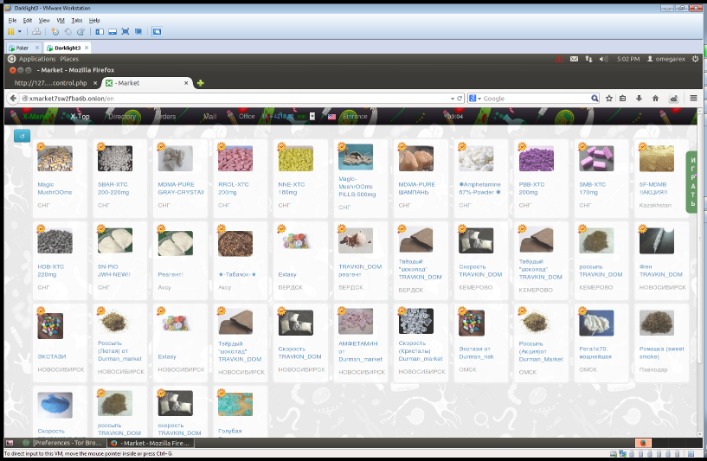
Task: Click the VMware Unity mode icon
Action: (138, 32)
